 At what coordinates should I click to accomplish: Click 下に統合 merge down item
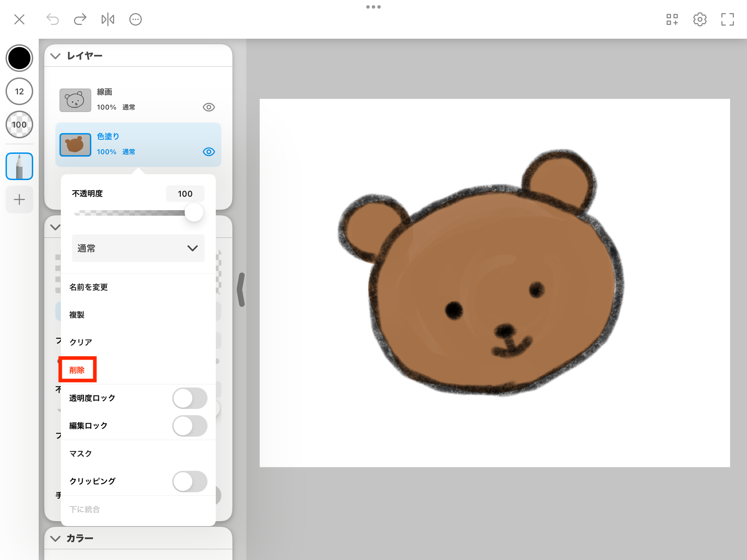tap(138, 509)
